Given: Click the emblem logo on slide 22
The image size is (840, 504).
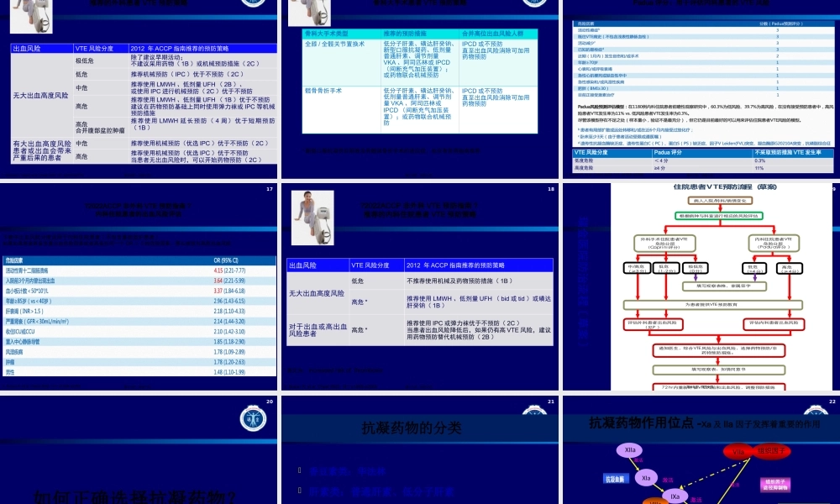Looking at the screenshot, I should point(815,410).
